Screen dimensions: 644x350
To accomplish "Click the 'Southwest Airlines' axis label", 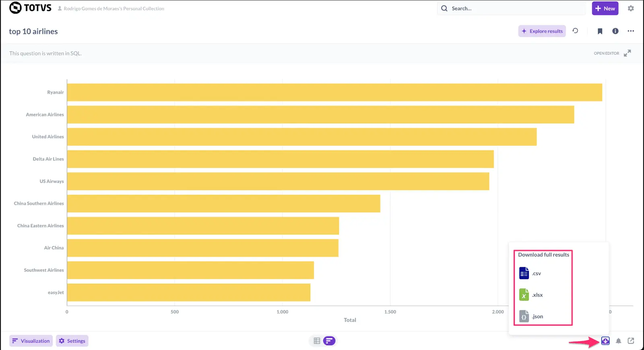I will 44,270.
